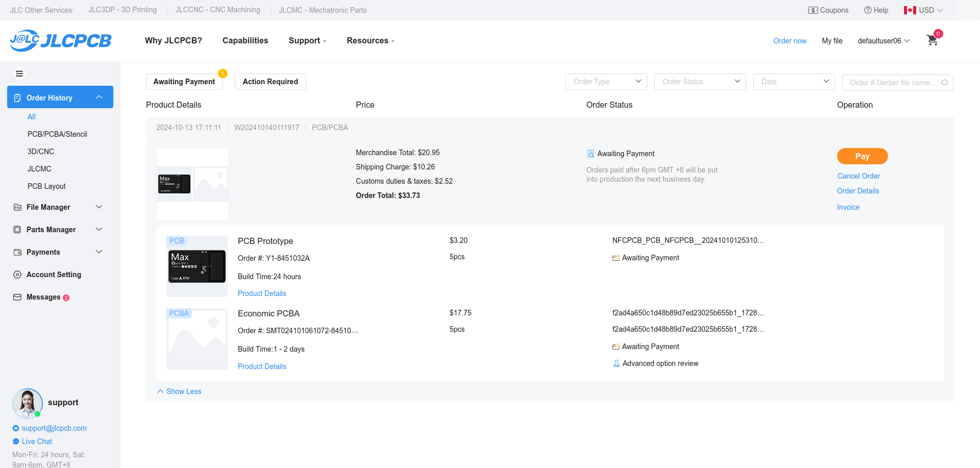
Task: Switch to Action Required tab
Action: coord(271,82)
